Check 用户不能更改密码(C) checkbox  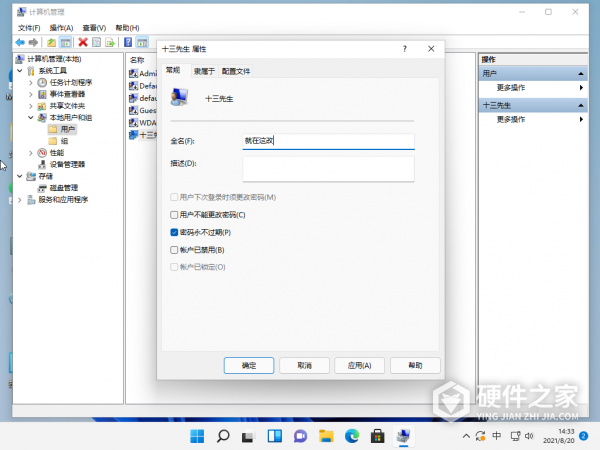[174, 215]
